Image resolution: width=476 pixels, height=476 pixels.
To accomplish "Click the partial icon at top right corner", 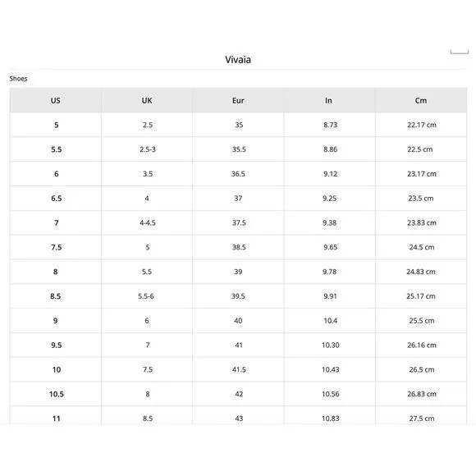I will point(460,52).
